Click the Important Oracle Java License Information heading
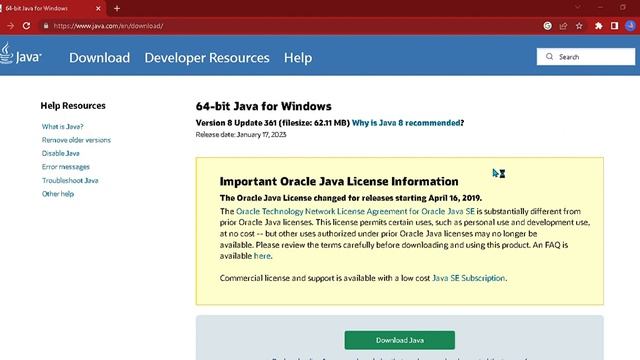Image resolution: width=640 pixels, height=360 pixels. [x=339, y=181]
